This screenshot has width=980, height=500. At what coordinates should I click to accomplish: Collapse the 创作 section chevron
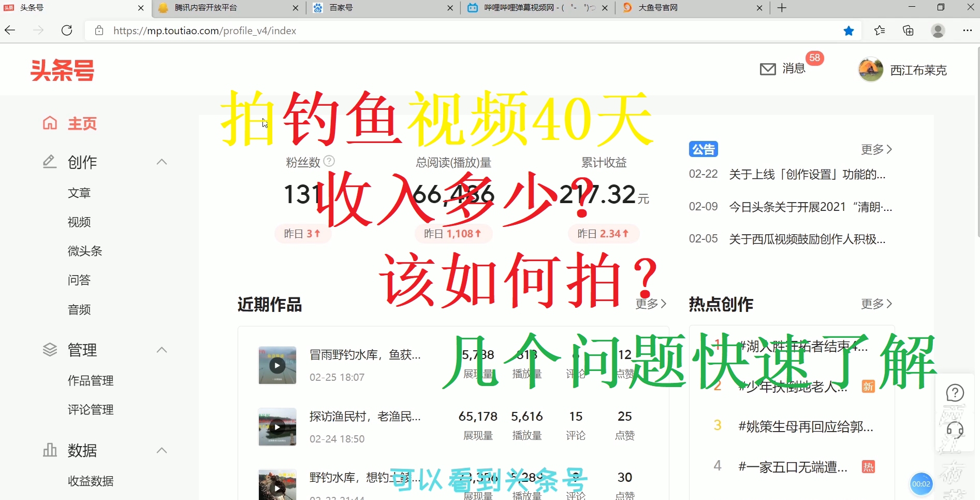162,162
